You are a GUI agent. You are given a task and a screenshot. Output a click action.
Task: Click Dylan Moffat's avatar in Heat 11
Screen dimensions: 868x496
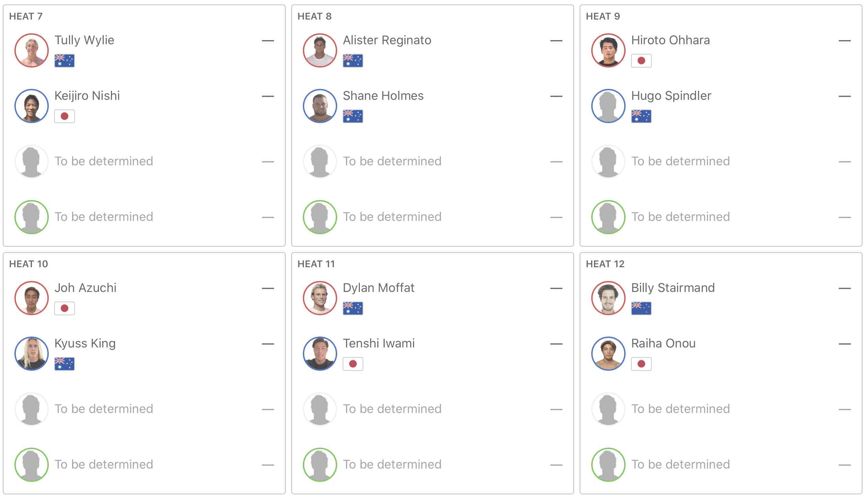320,298
